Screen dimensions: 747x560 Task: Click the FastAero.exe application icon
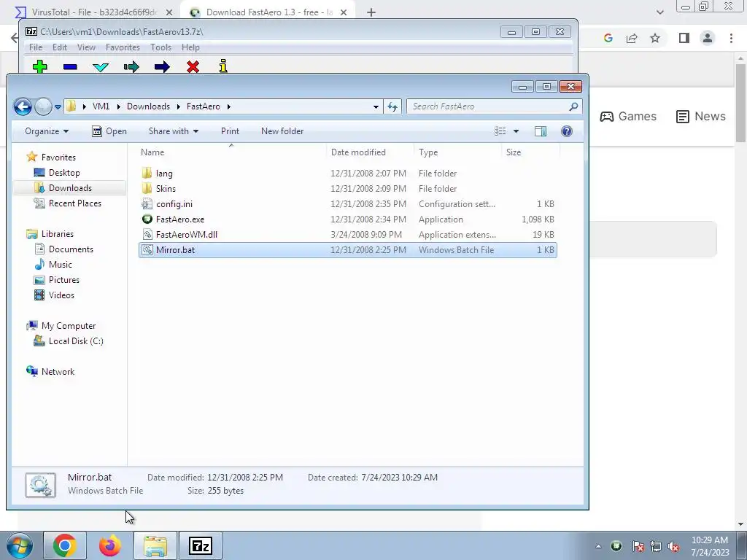click(147, 219)
